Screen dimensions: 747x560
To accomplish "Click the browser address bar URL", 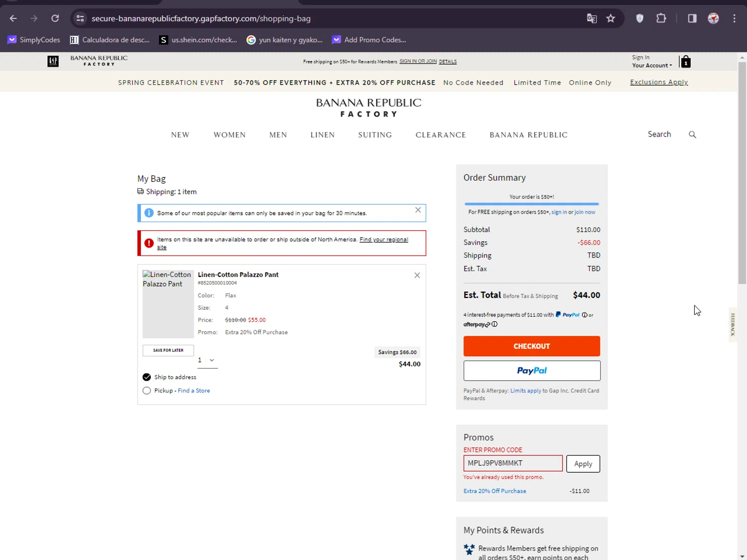I will [201, 18].
